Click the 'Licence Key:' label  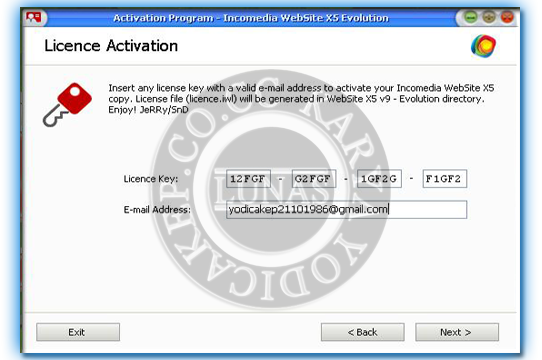tap(151, 179)
